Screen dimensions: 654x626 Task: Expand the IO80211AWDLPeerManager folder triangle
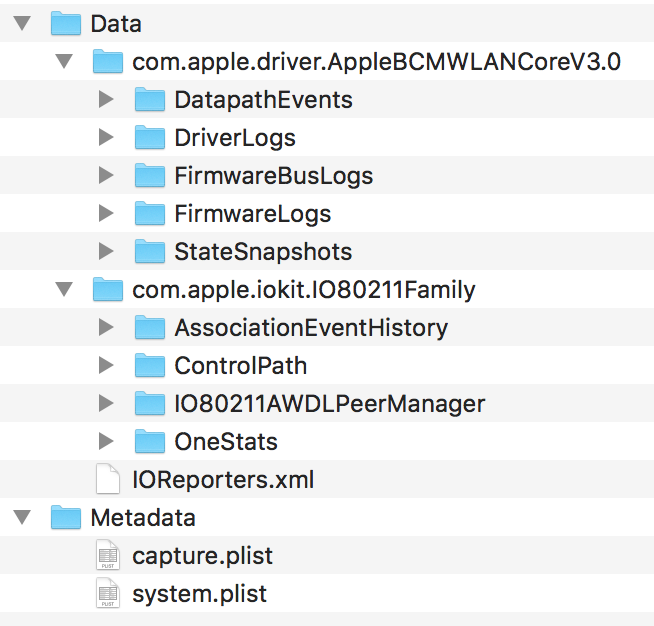coord(106,404)
